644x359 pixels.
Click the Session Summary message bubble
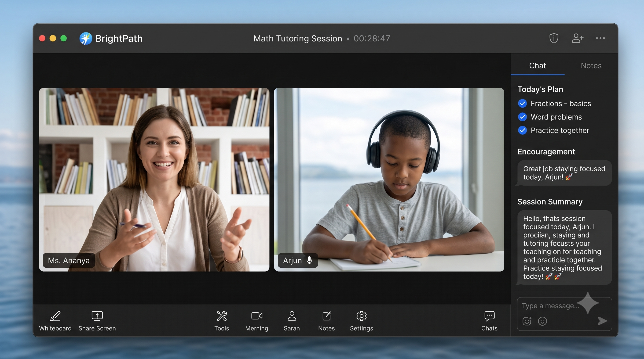click(x=564, y=248)
